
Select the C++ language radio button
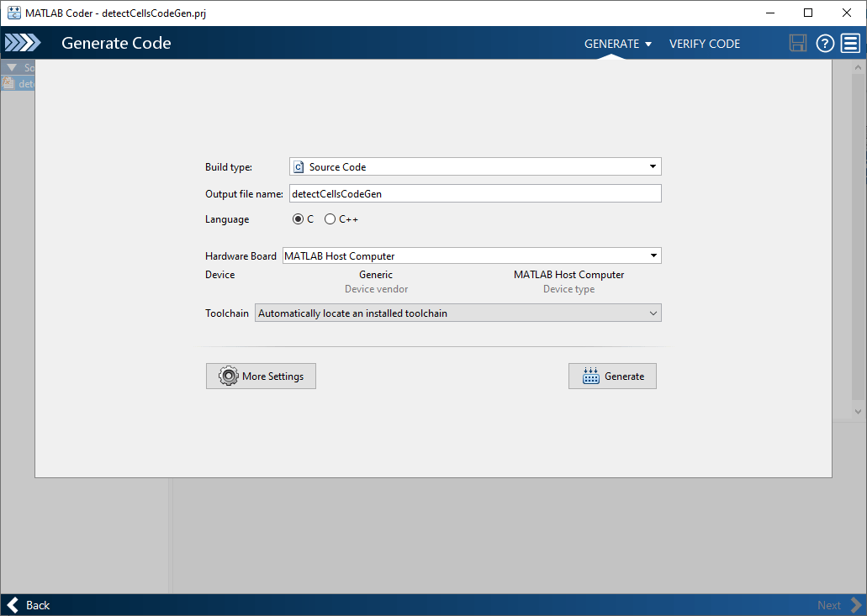click(330, 219)
